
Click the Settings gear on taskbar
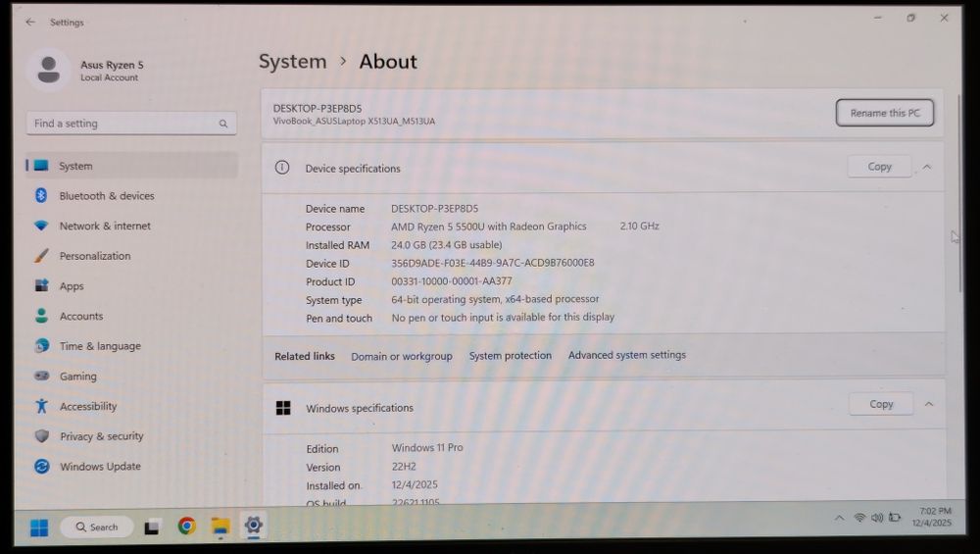(x=253, y=526)
